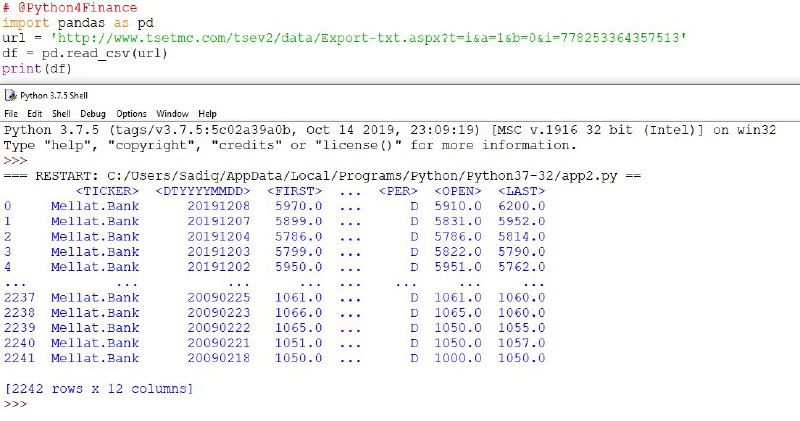
Task: Click date value 20191202
Action: click(218, 267)
